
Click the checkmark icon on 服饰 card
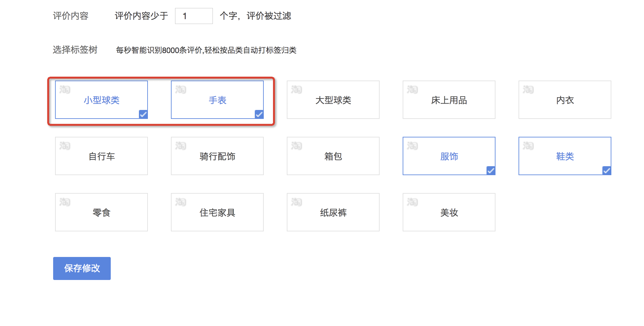click(x=491, y=170)
